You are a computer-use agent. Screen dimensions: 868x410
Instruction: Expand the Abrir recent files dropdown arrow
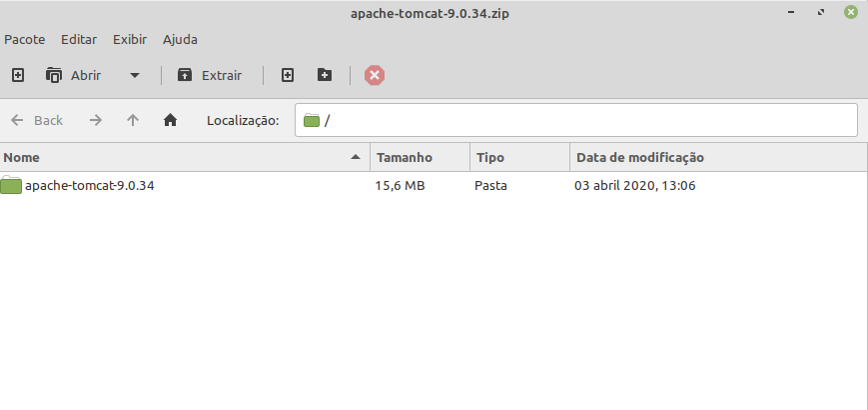(135, 75)
